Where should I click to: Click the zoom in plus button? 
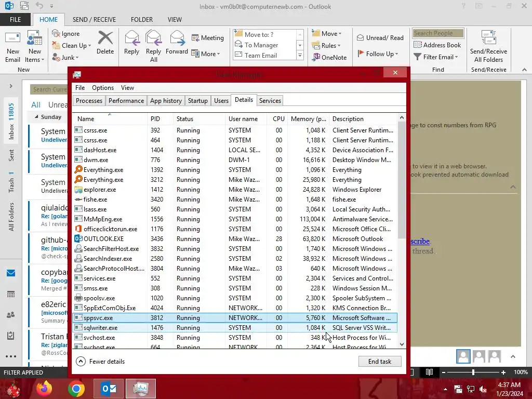[503, 372]
